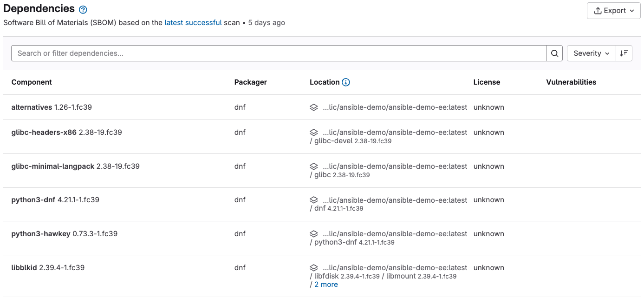Image resolution: width=644 pixels, height=299 pixels.
Task: Open the Dependencies help question mark icon
Action: click(83, 9)
